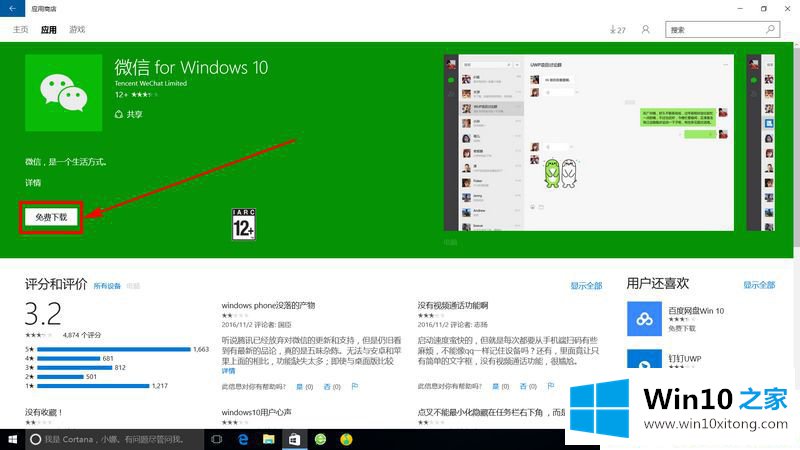Launch Edge browser from the taskbar
The width and height of the screenshot is (800, 450).
click(x=243, y=439)
